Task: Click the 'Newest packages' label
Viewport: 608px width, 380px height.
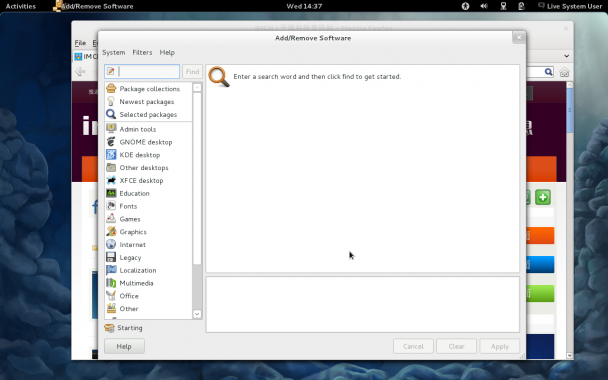Action: click(147, 102)
